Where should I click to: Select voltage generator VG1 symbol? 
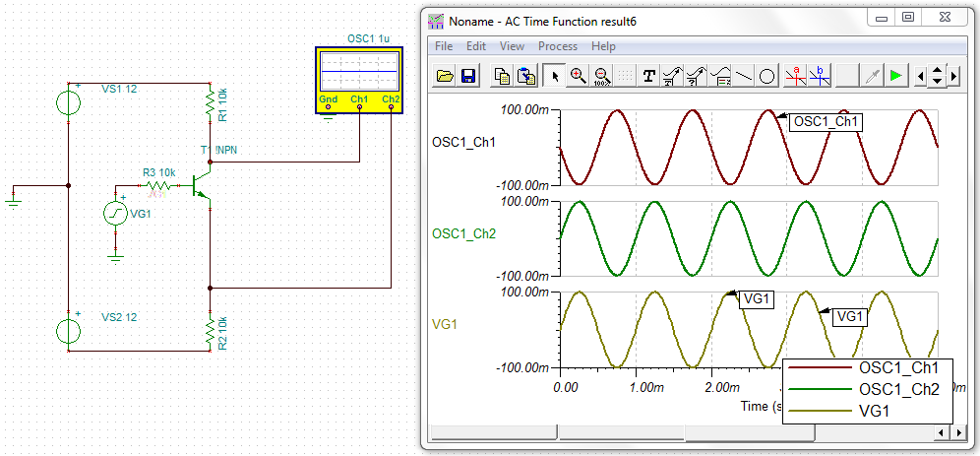pyautogui.click(x=116, y=214)
